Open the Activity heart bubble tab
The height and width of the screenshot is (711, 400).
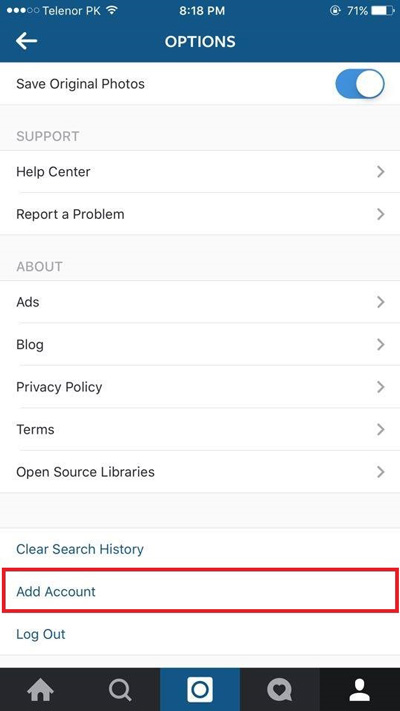pyautogui.click(x=280, y=690)
